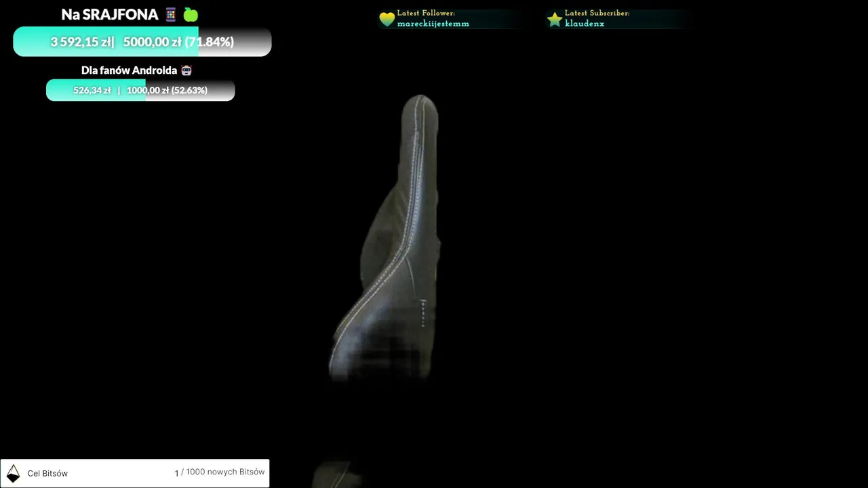Click the 1 / 1000 nowych Bitsów counter
The image size is (868, 488).
[220, 472]
